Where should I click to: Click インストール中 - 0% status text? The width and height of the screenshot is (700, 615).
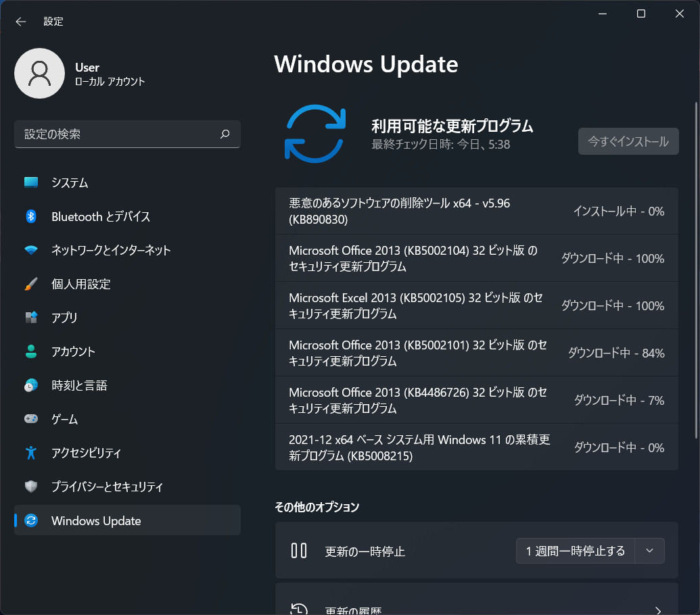[x=619, y=211]
